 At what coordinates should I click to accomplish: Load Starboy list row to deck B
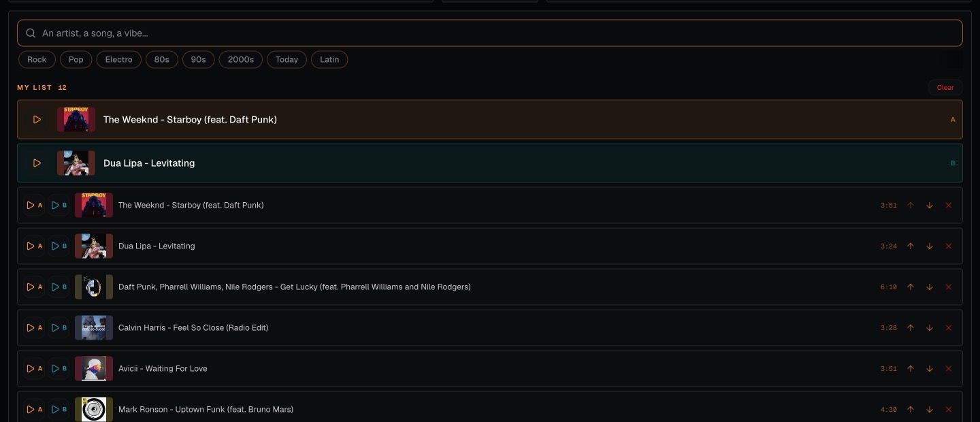(x=59, y=206)
